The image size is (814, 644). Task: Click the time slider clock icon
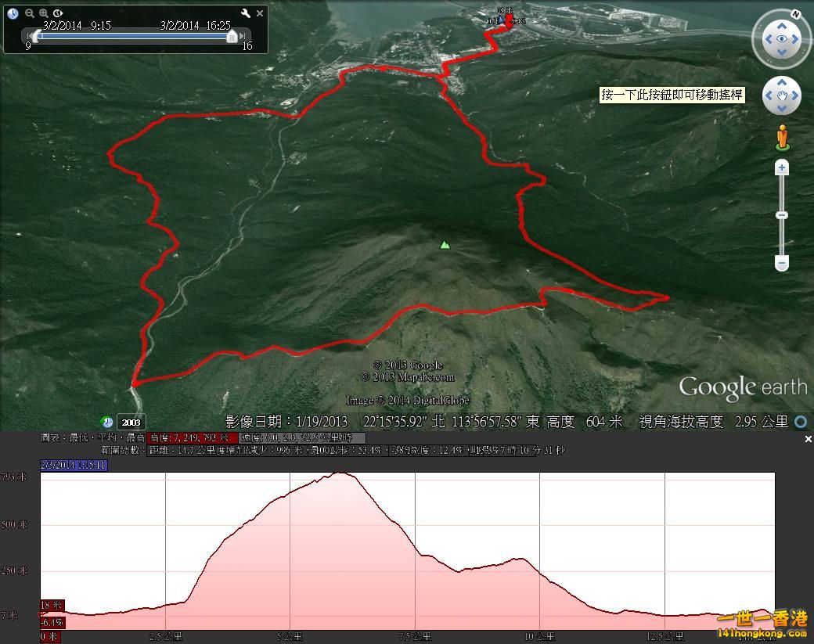click(x=13, y=13)
